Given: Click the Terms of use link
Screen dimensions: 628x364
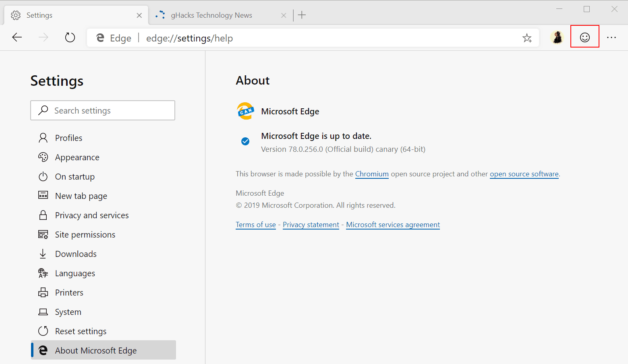Looking at the screenshot, I should [x=255, y=225].
